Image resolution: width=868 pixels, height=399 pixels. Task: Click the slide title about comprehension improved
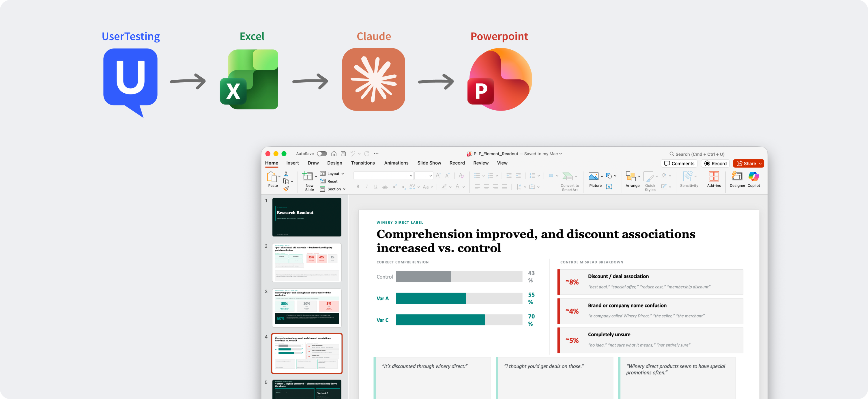tap(536, 241)
